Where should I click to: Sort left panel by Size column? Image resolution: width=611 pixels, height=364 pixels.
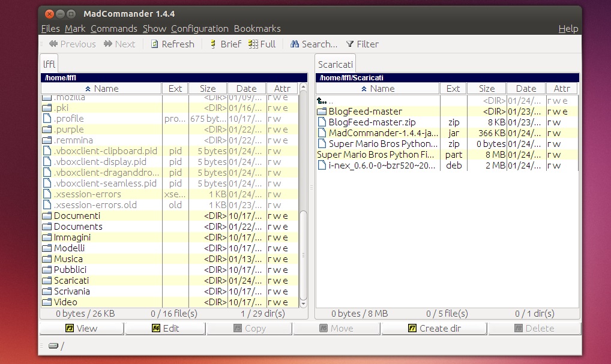208,89
